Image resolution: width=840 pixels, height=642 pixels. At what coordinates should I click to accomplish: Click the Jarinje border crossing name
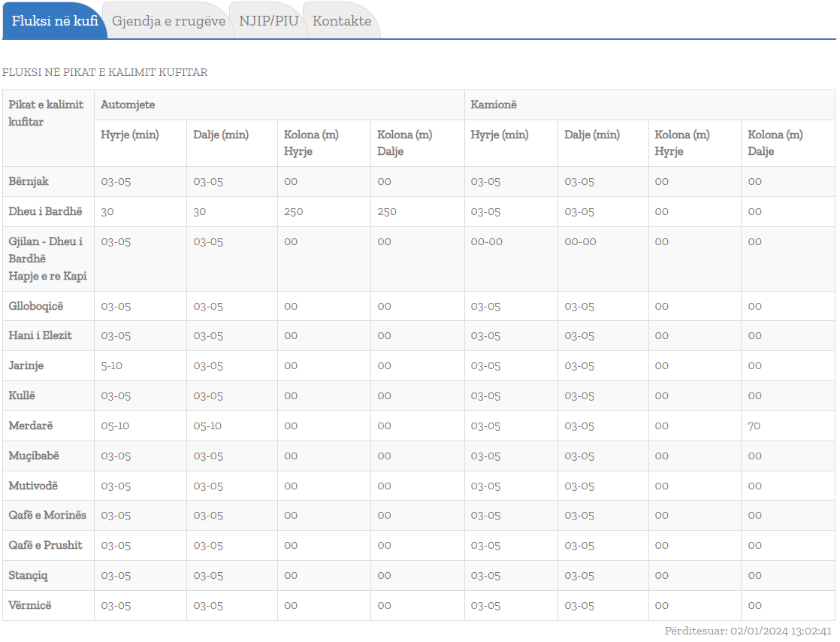click(x=26, y=365)
